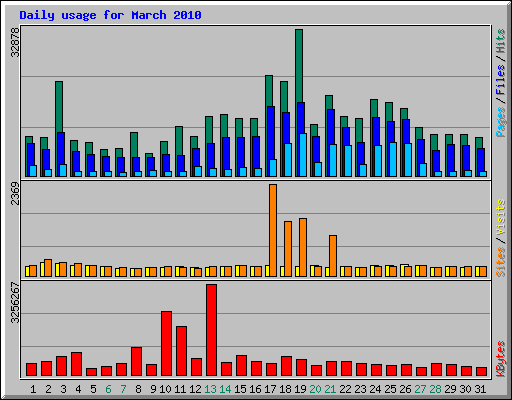This screenshot has height=400, width=512.
Task: Click the 'Visits' legend label
Action: [501, 217]
